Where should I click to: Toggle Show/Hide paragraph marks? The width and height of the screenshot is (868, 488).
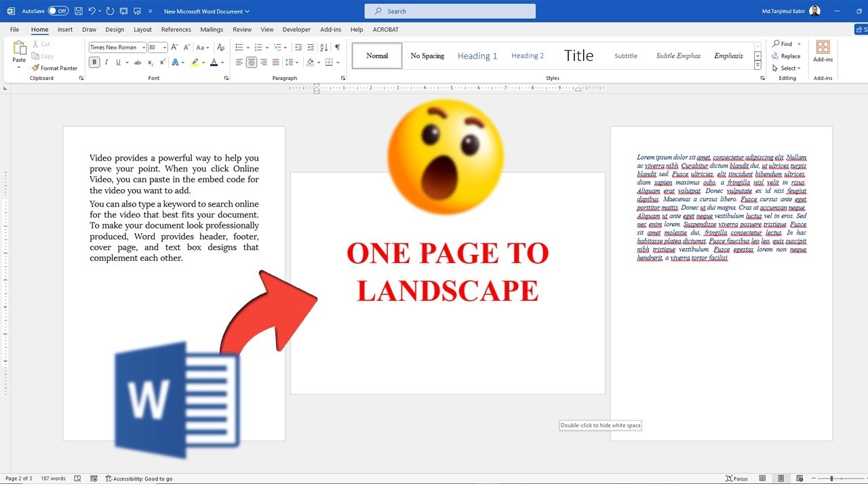click(337, 47)
